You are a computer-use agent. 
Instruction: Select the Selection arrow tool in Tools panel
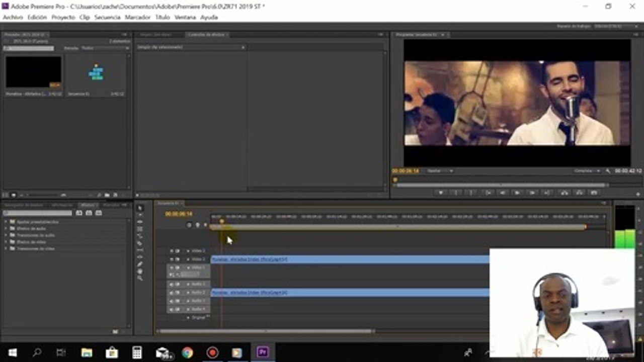tap(140, 208)
